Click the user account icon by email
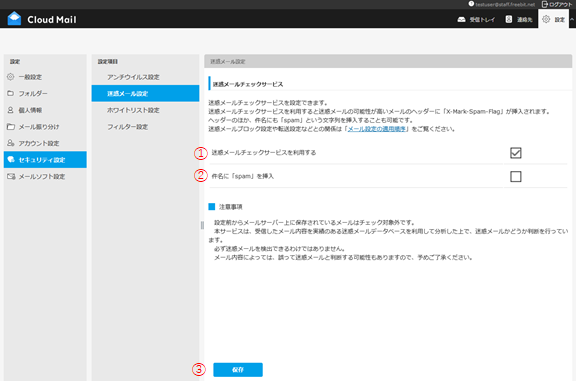 click(471, 4)
